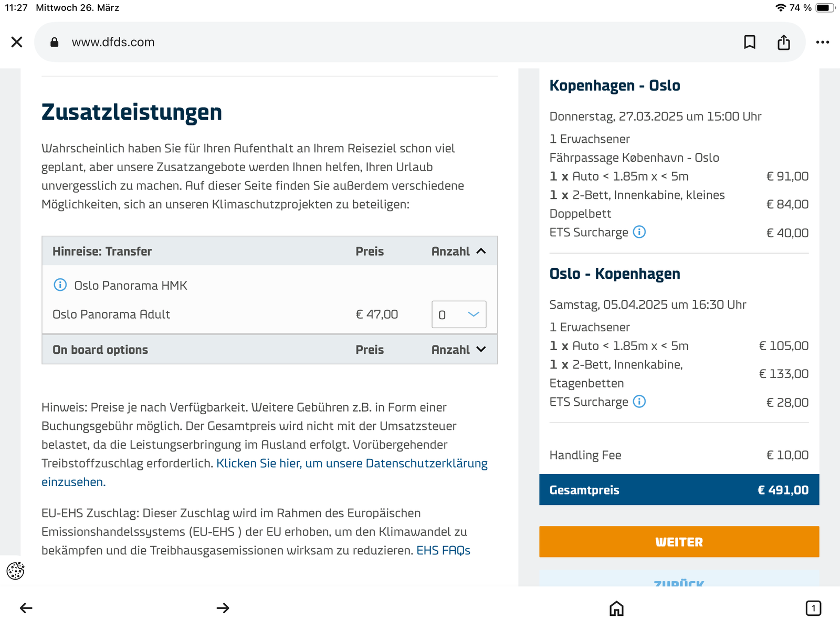
Task: Open the three-dots browser menu
Action: click(x=822, y=42)
